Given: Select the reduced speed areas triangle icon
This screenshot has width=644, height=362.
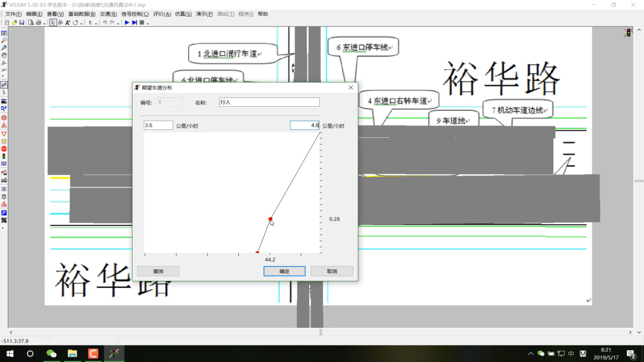Looking at the screenshot, I should point(4,125).
